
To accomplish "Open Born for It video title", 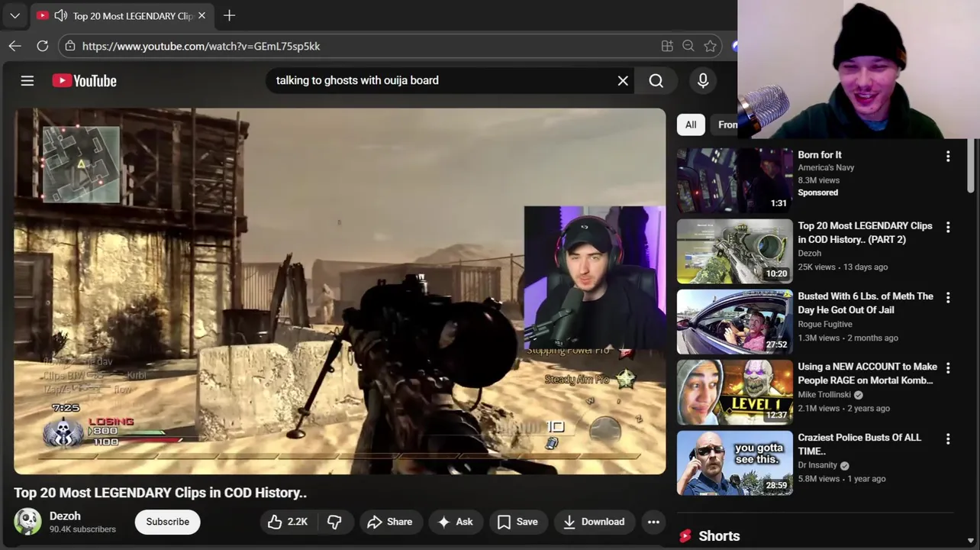I will 820,154.
